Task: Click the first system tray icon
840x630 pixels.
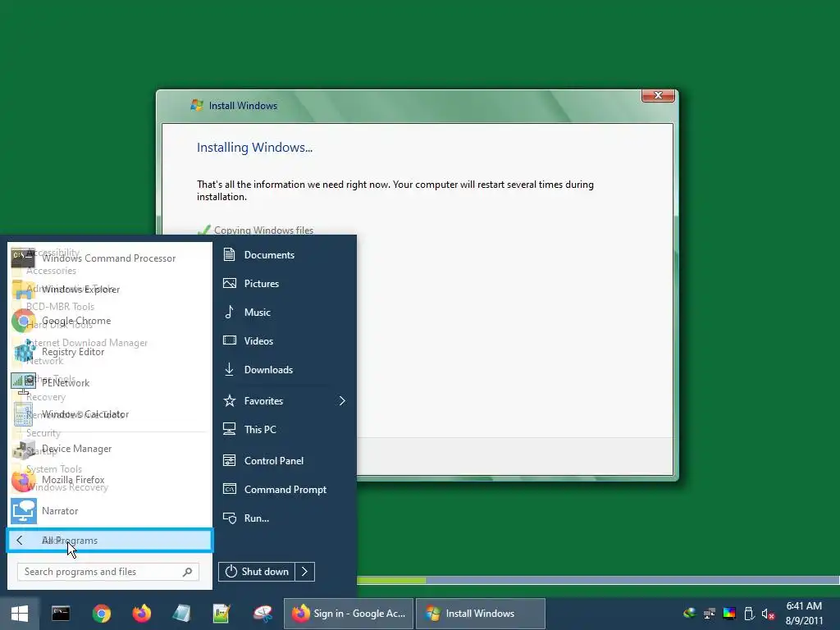Action: click(x=689, y=614)
